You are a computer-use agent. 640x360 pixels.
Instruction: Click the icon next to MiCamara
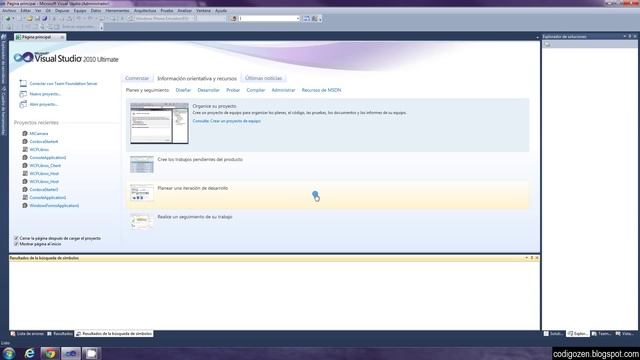(x=25, y=133)
